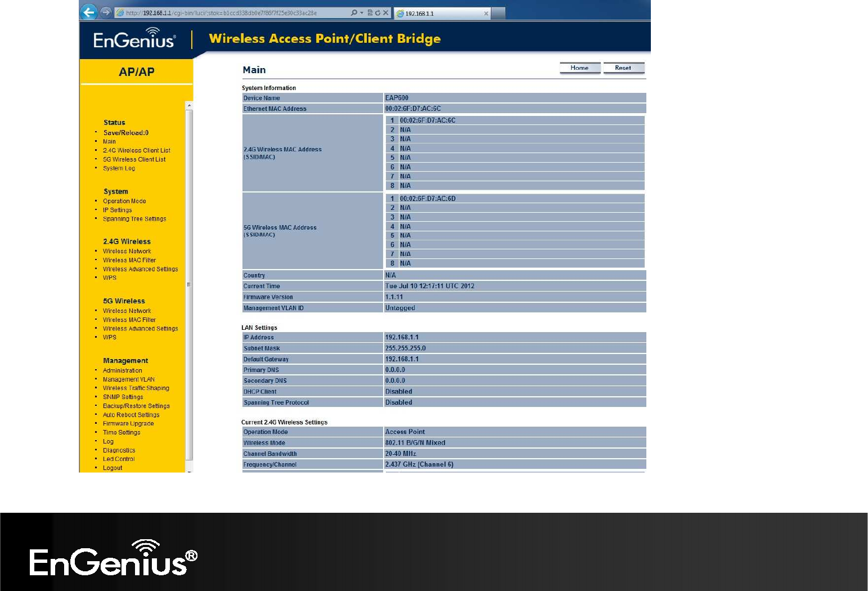The height and width of the screenshot is (591, 868).
Task: Open the Main status link
Action: (x=109, y=142)
